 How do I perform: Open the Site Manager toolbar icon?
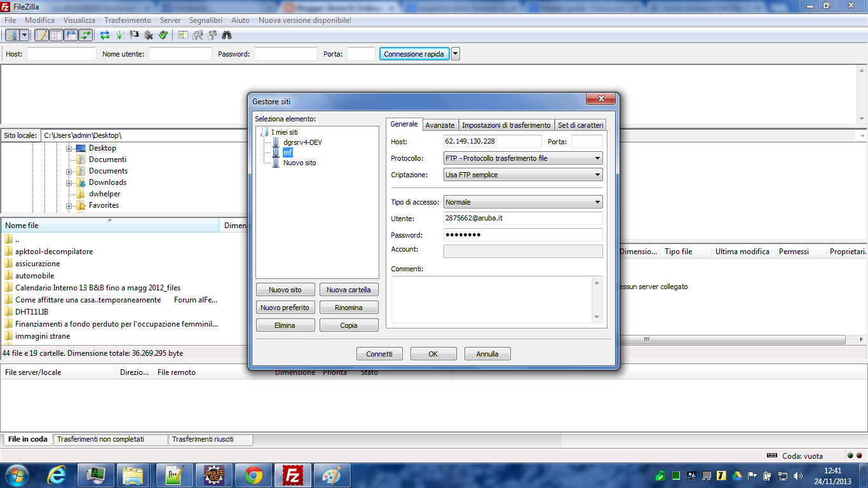(x=11, y=35)
